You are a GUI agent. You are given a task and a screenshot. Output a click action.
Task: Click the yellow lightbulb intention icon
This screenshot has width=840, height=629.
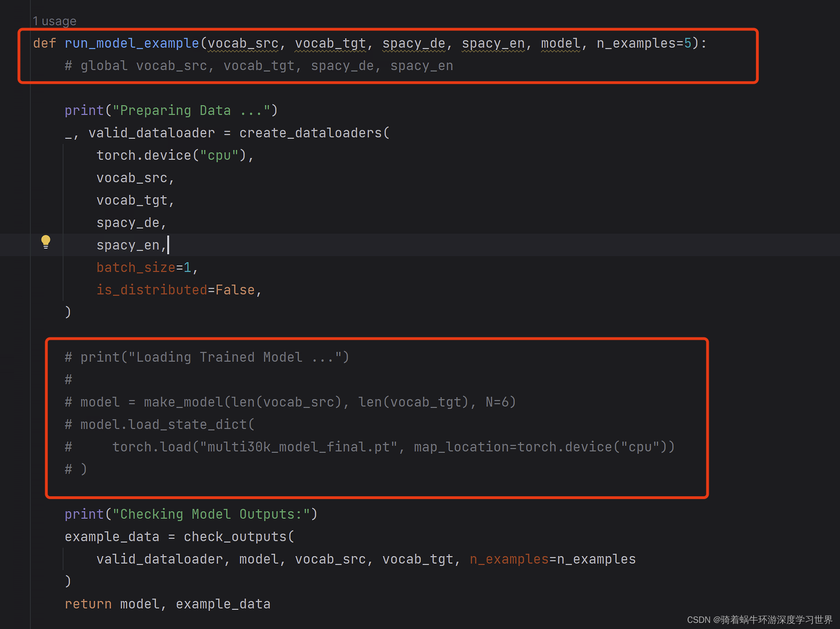tap(45, 242)
